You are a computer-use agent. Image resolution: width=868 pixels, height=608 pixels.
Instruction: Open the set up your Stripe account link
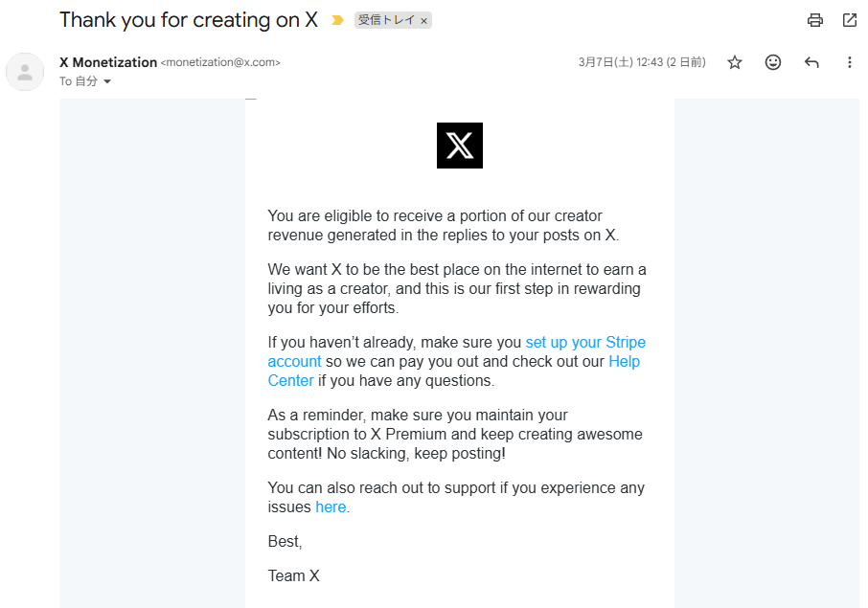tap(584, 343)
